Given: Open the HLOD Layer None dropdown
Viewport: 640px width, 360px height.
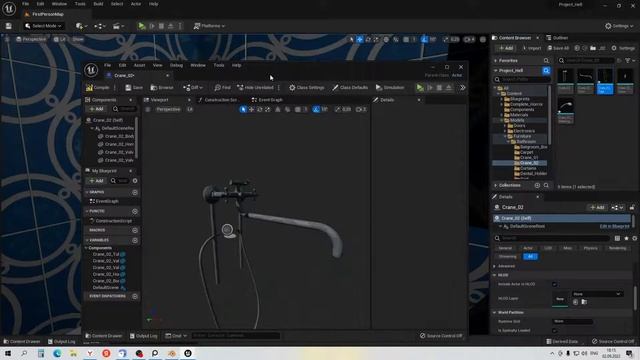Looking at the screenshot, I should (x=597, y=294).
